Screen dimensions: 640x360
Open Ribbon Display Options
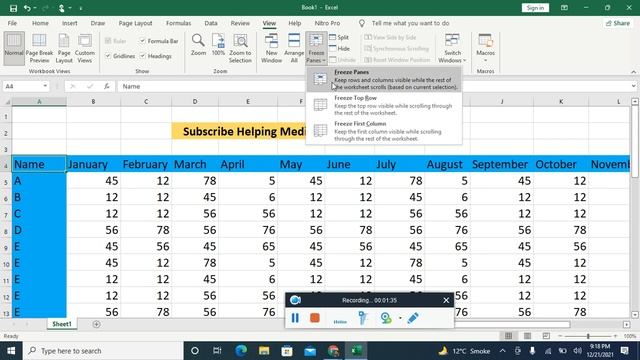click(564, 8)
